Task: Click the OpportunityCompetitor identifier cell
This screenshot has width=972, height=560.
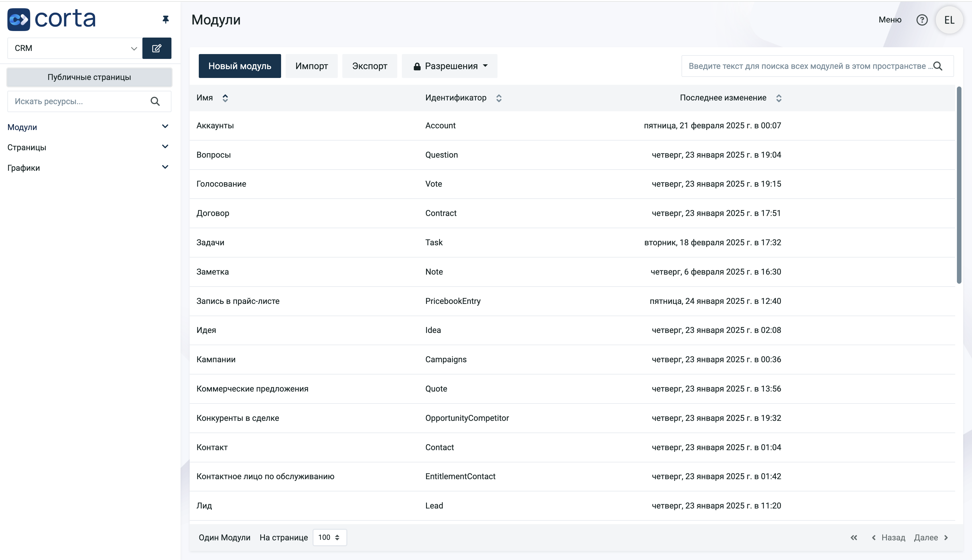Action: pyautogui.click(x=467, y=418)
